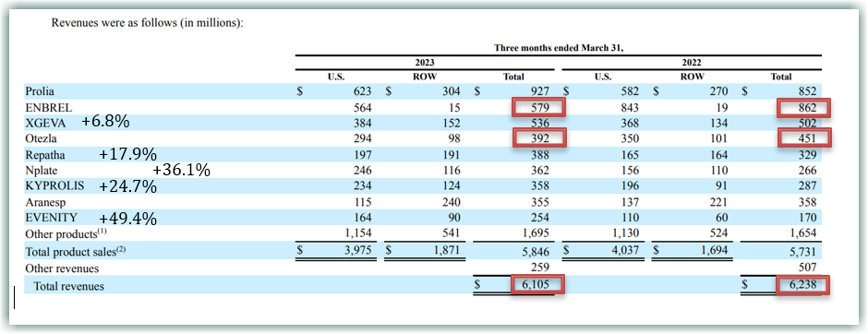Click Total product sales 2022 U.S. 4,037
868x334 pixels.
(x=624, y=252)
